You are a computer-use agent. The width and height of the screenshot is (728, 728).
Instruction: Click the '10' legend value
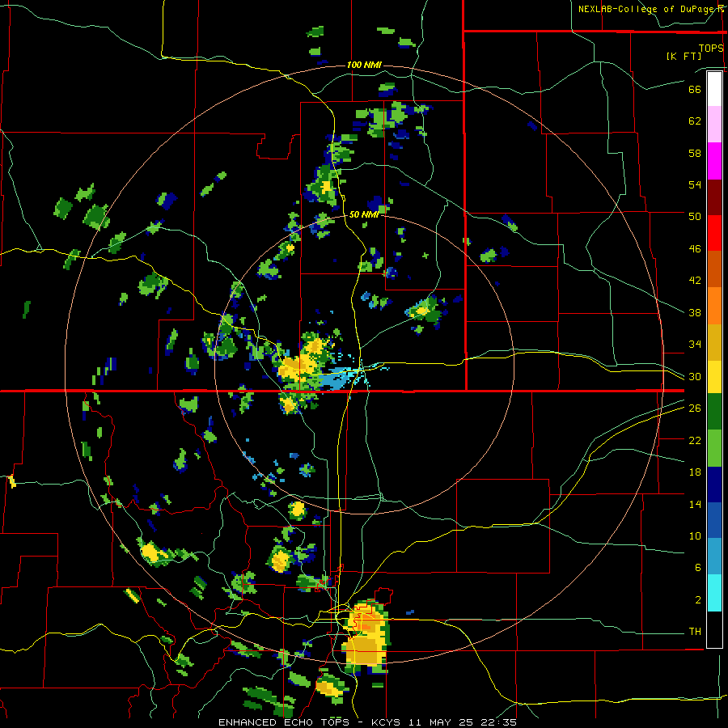tap(695, 536)
